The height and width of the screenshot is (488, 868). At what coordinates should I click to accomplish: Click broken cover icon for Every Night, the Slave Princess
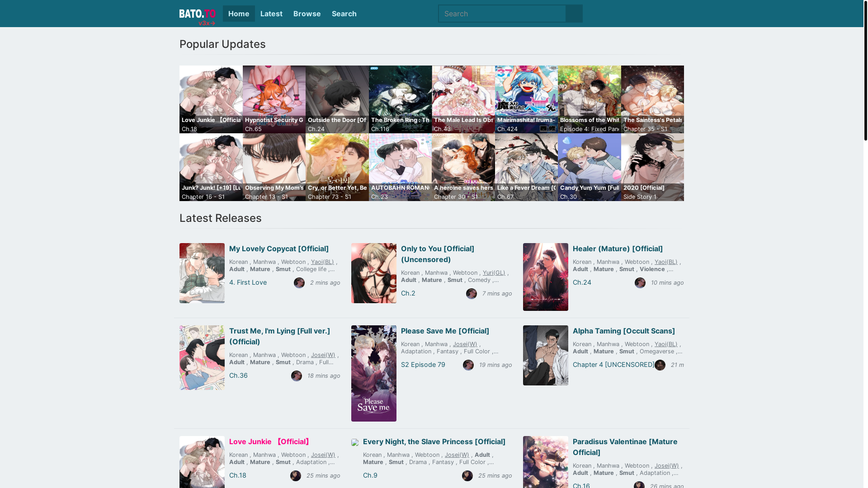[355, 442]
